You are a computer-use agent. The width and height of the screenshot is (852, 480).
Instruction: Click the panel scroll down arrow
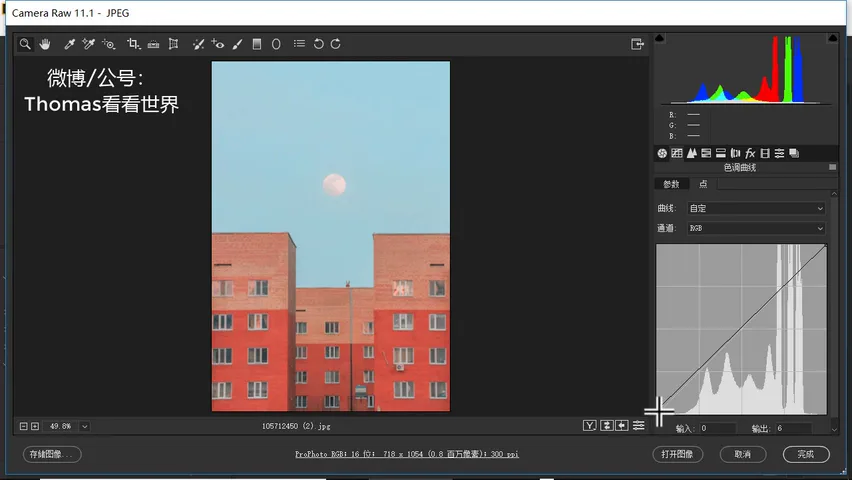click(x=834, y=429)
